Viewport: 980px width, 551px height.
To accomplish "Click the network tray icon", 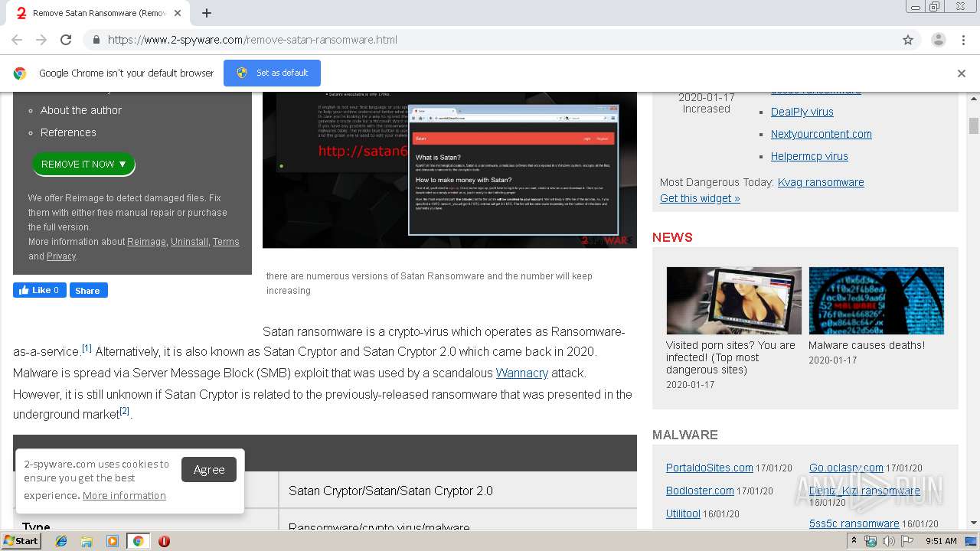I will (x=871, y=541).
